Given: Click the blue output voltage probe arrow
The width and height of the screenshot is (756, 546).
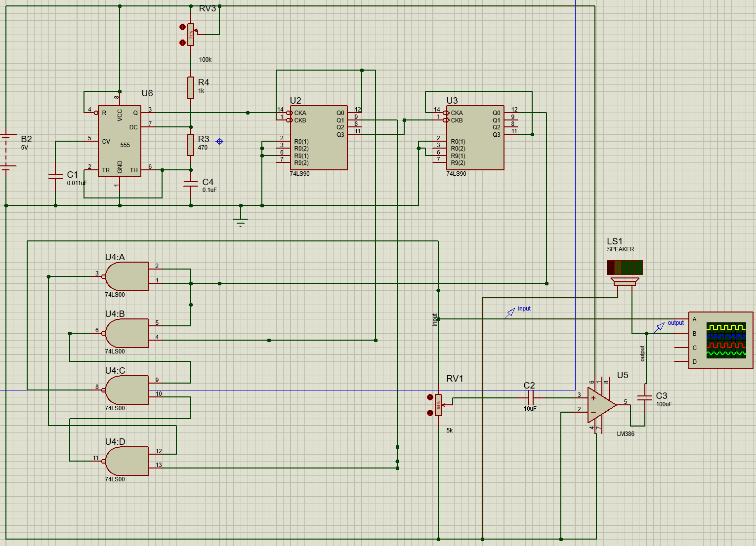Looking at the screenshot, I should (659, 327).
